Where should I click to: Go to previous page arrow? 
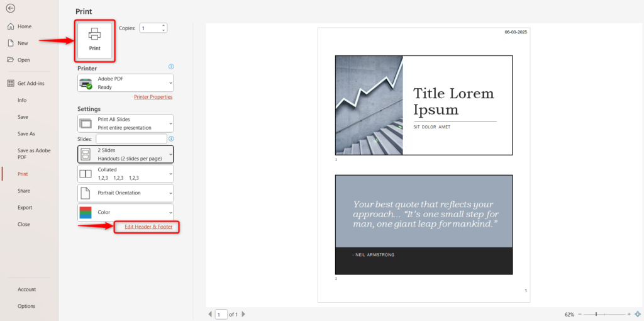[210, 314]
